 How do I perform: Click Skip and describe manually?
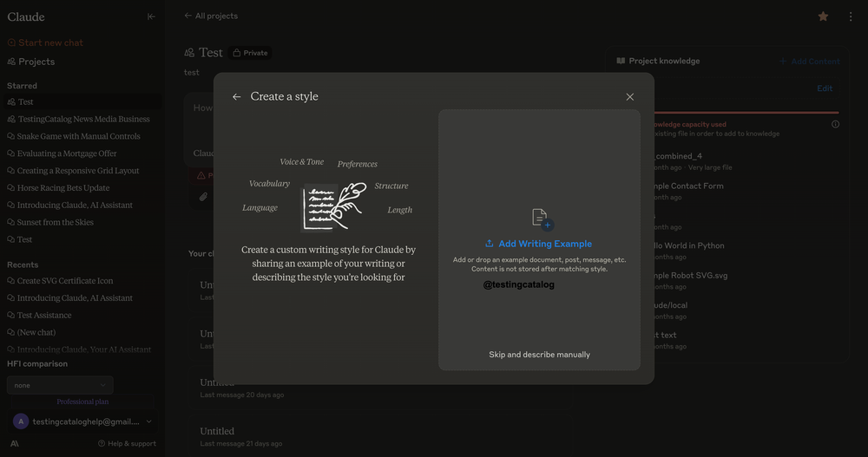tap(539, 355)
